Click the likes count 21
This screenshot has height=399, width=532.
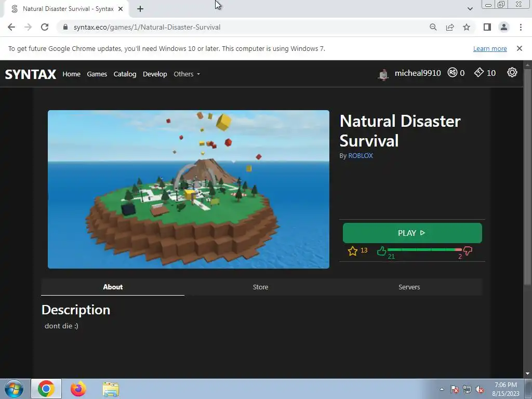(x=391, y=257)
